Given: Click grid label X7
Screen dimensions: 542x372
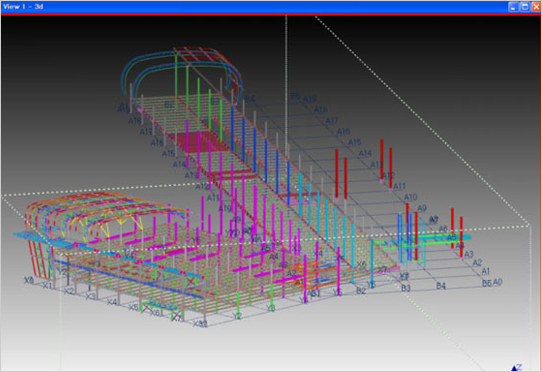Looking at the screenshot, I should click(177, 318).
